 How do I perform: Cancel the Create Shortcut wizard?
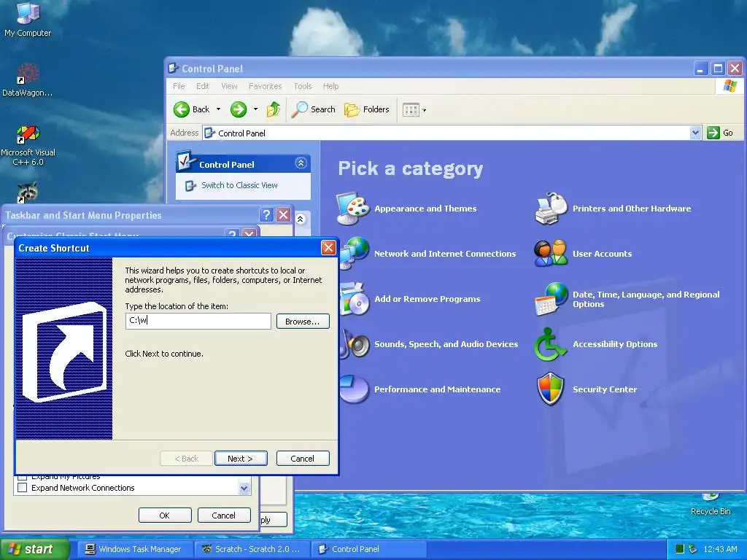click(x=303, y=458)
